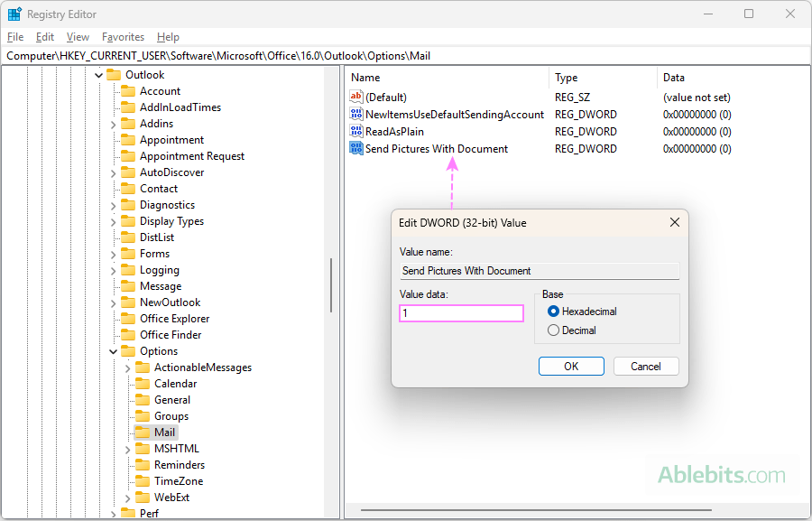812x521 pixels.
Task: Open the View menu
Action: click(x=78, y=37)
